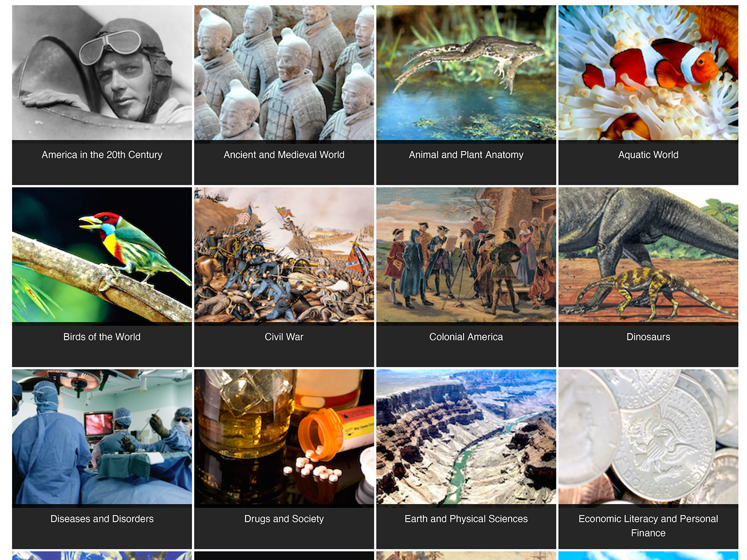The image size is (747, 560).
Task: Follow the Birds of the World link
Action: [x=102, y=337]
